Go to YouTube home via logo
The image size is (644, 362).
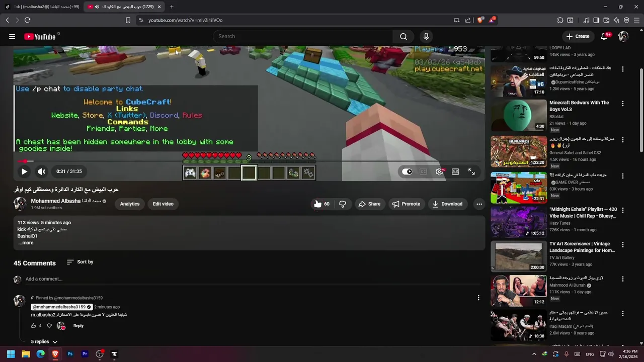tap(40, 36)
